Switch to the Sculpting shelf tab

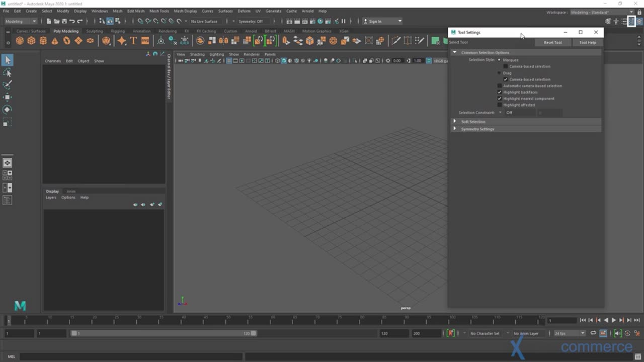click(x=94, y=31)
